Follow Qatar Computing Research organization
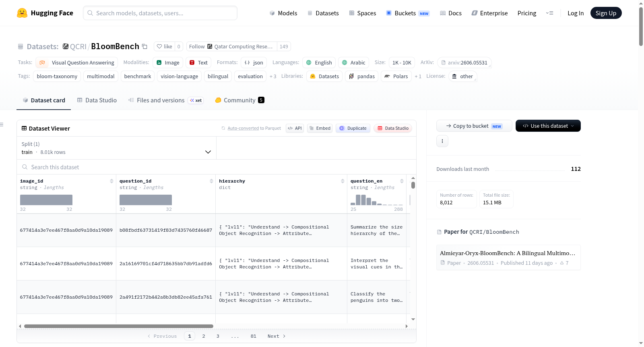644x347 pixels. [231, 46]
